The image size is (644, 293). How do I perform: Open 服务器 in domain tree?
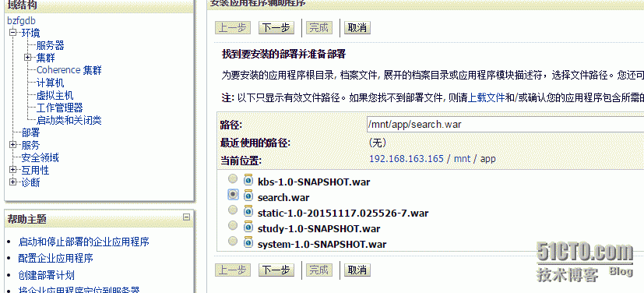pos(51,46)
